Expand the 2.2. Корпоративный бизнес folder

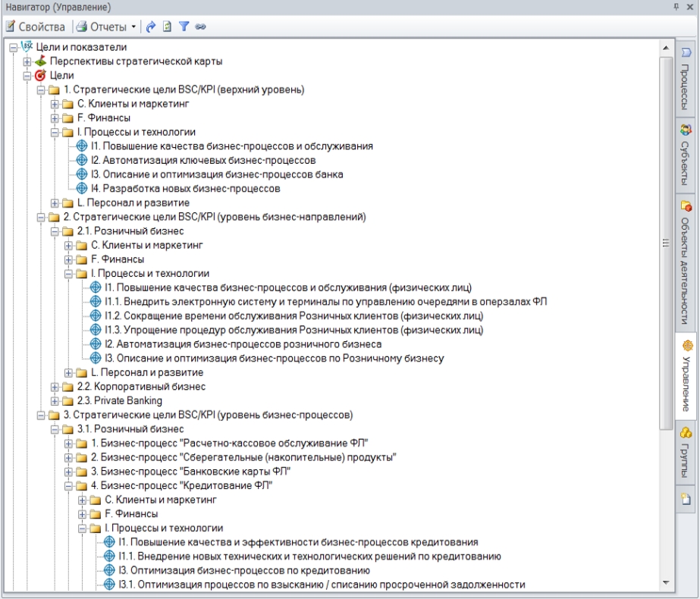[x=55, y=387]
